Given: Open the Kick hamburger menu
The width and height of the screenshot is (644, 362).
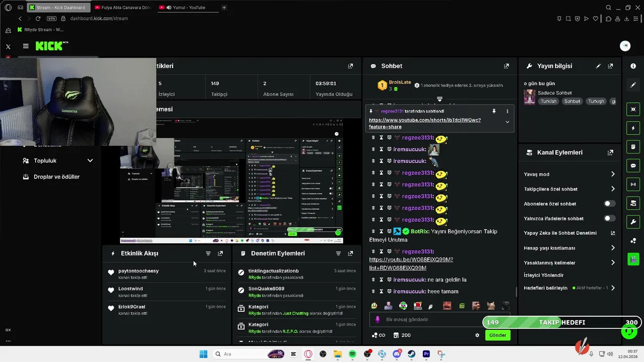Looking at the screenshot, I should [26, 46].
